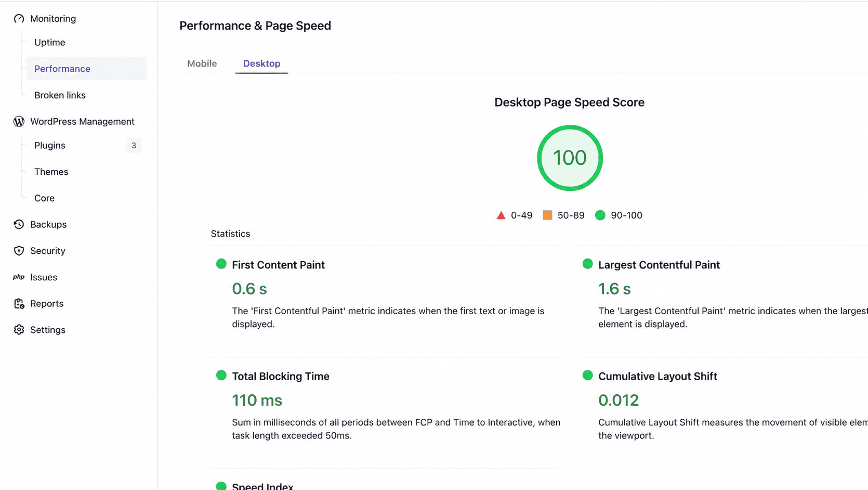The height and width of the screenshot is (490, 868).
Task: Click the green dot beside Largest Contentful Paint
Action: (x=588, y=264)
